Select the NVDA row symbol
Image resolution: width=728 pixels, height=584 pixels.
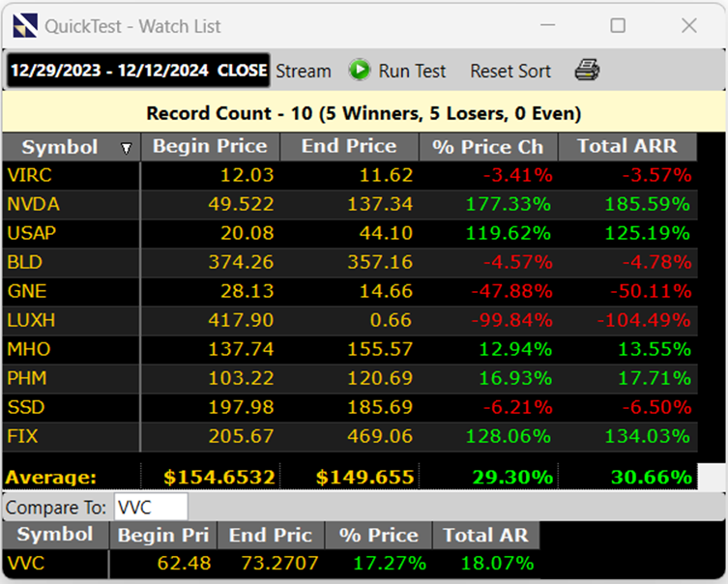point(33,204)
